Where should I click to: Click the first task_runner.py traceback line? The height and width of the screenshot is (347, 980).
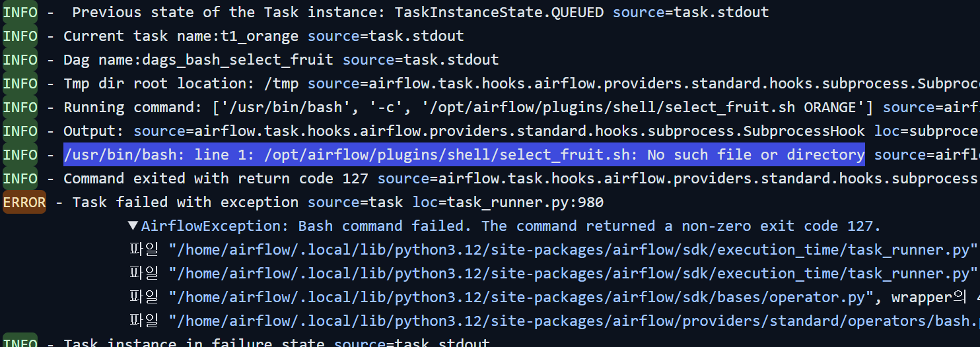coord(572,250)
